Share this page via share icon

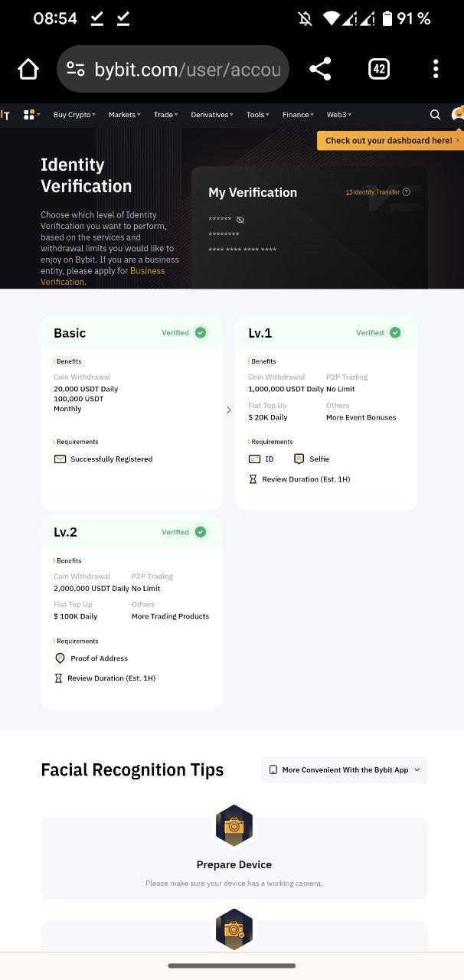[x=320, y=69]
